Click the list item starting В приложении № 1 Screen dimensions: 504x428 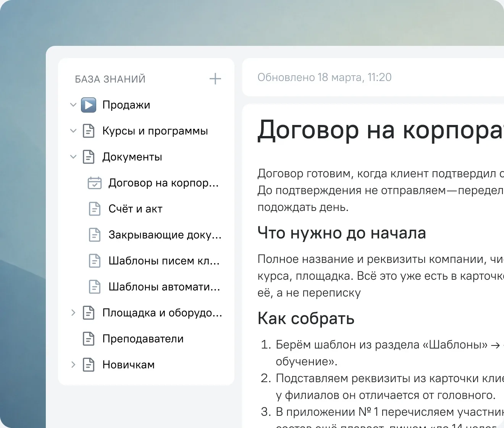coord(382,417)
